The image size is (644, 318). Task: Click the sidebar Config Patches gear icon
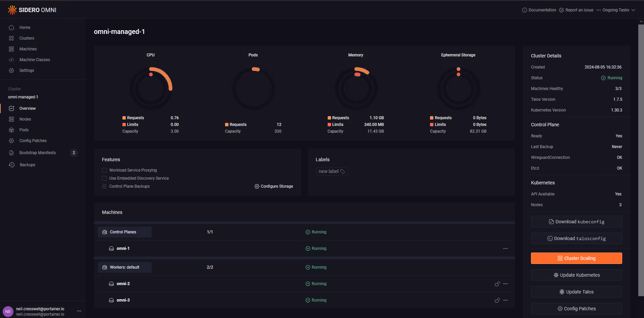(11, 141)
